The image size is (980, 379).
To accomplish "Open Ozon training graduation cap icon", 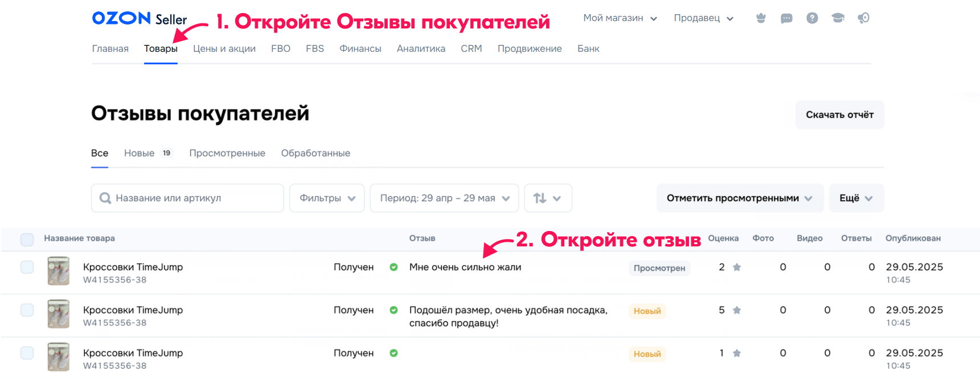I will (x=838, y=18).
